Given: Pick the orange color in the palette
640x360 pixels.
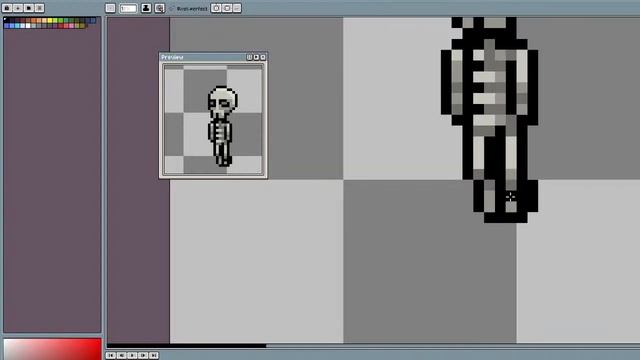Looking at the screenshot, I should (x=33, y=20).
